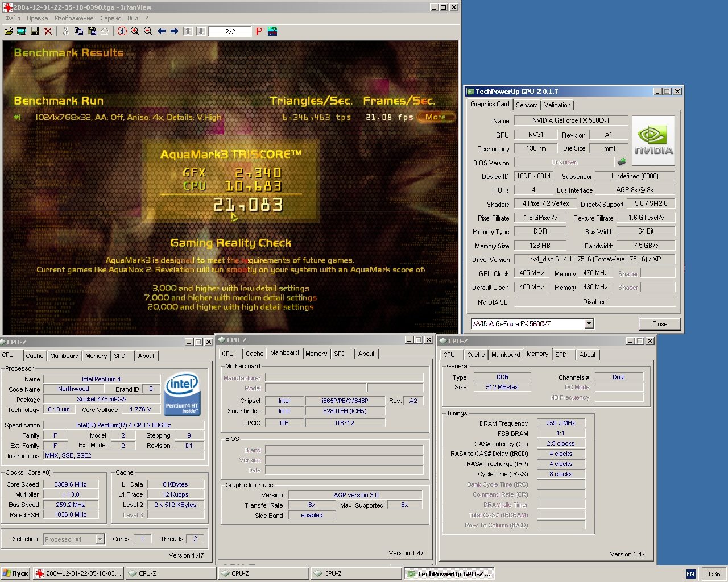
Task: Paste from clipboard using IrfanView's paste icon
Action: click(x=92, y=31)
